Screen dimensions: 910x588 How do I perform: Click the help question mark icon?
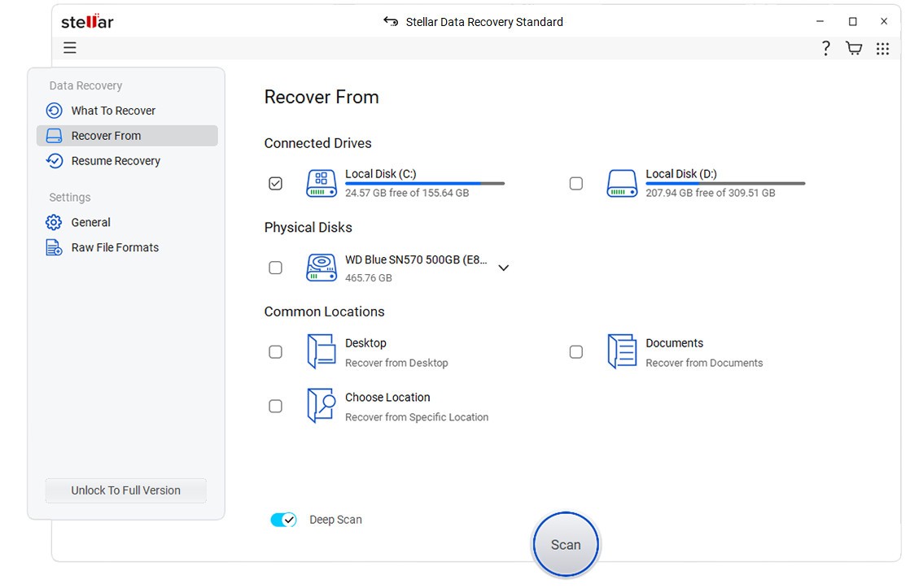click(x=825, y=48)
